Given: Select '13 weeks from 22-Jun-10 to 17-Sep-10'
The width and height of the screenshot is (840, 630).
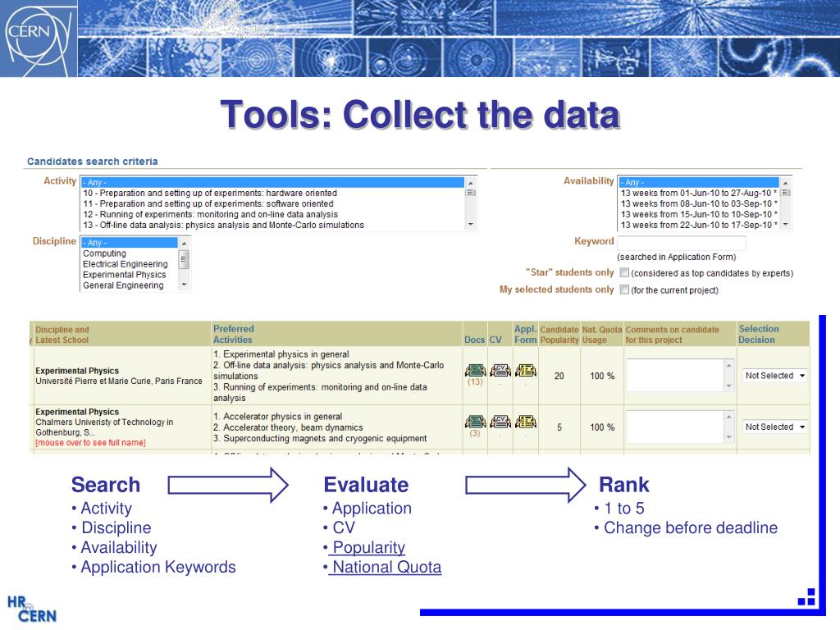Looking at the screenshot, I should pyautogui.click(x=699, y=225).
